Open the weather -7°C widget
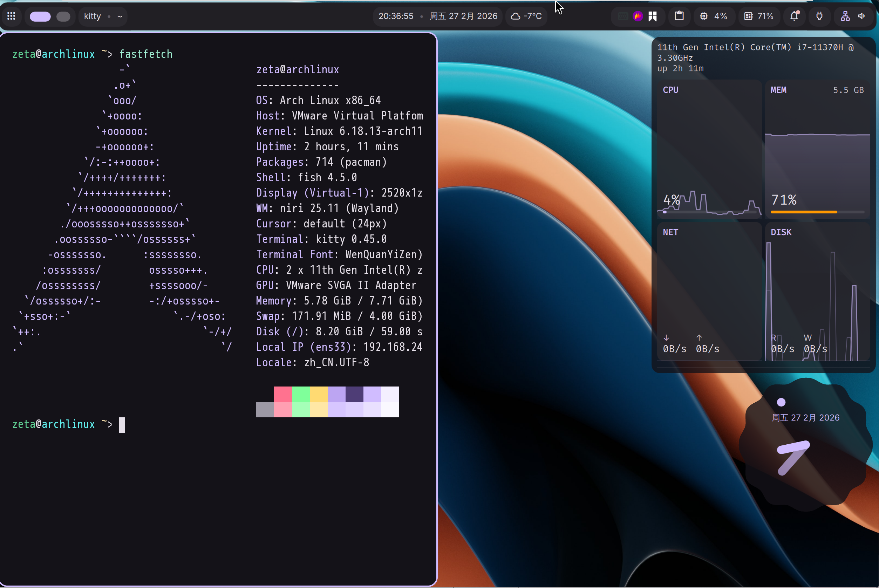Image resolution: width=879 pixels, height=588 pixels. tap(526, 16)
